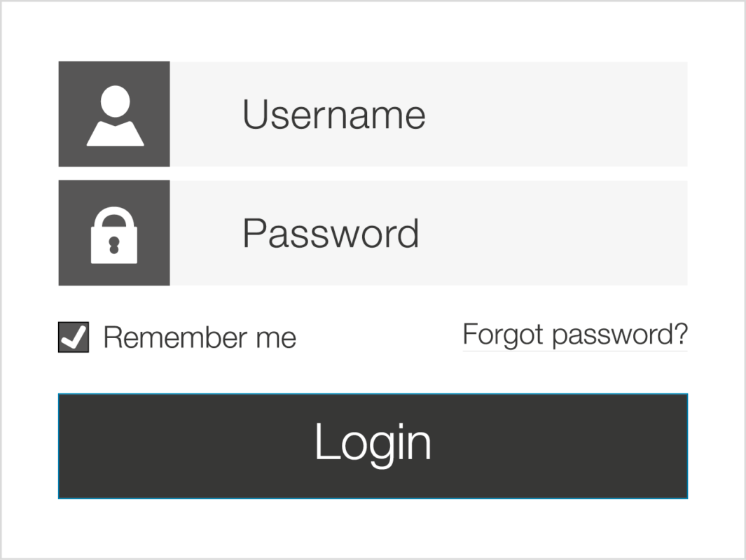Click the Password placeholder text
This screenshot has width=746, height=560.
click(x=331, y=233)
